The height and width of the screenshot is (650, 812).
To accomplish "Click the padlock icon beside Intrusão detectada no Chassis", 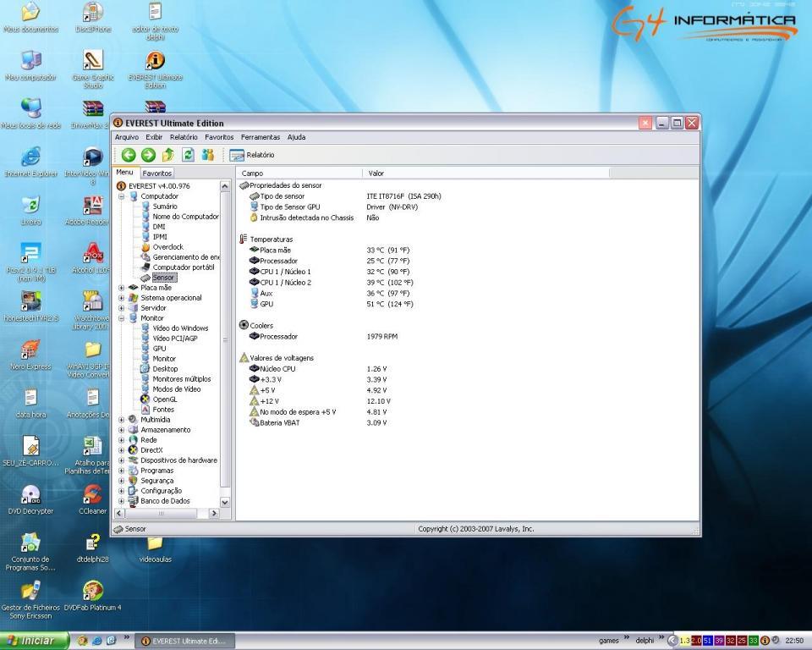I will [254, 218].
